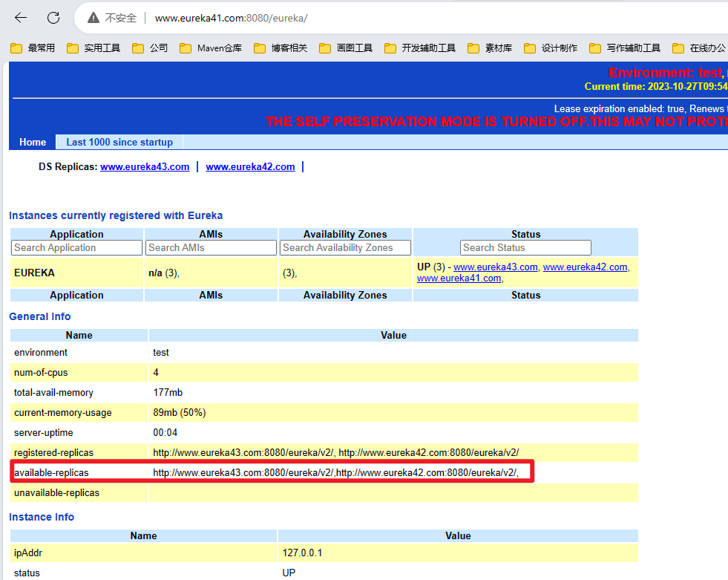This screenshot has width=728, height=580.
Task: Open www.eureka41.com instance in Status column
Action: (459, 278)
